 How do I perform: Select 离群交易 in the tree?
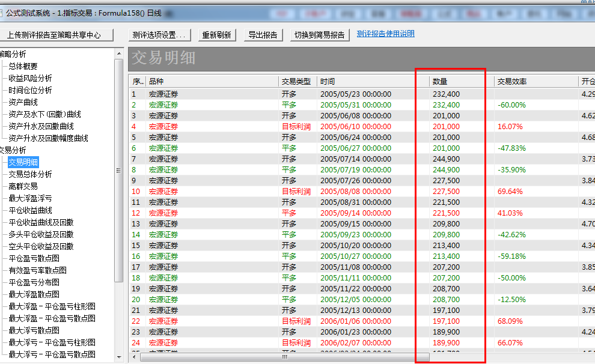[23, 186]
